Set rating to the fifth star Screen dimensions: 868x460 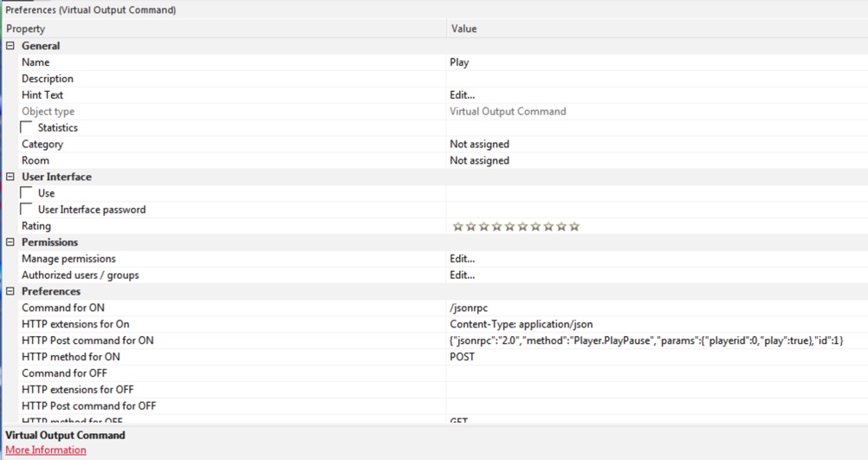(510, 227)
